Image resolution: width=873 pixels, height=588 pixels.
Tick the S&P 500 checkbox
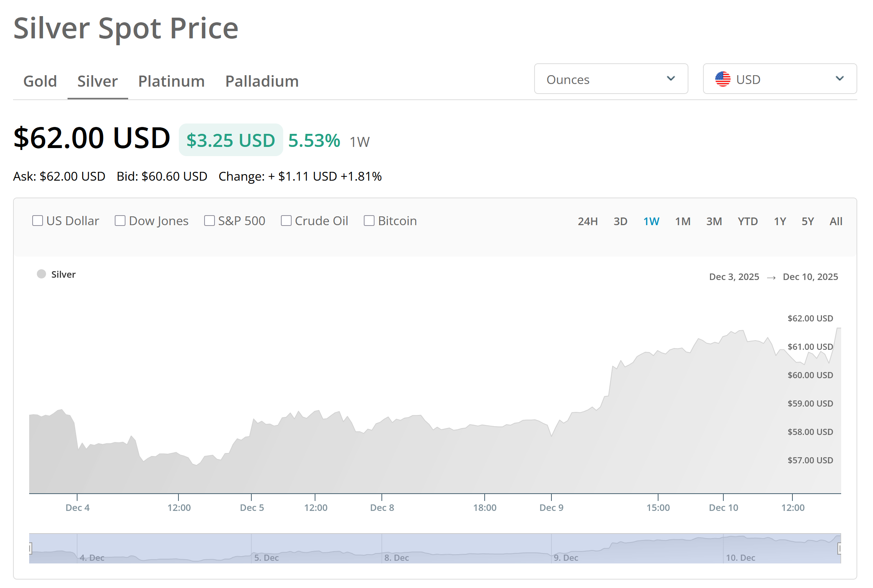click(210, 221)
